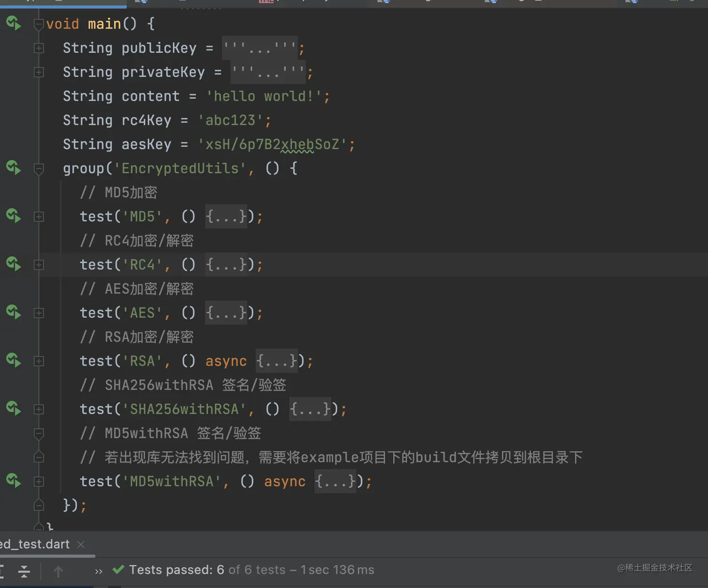Expand the RC4 test fold marker
The width and height of the screenshot is (708, 588).
click(x=39, y=265)
